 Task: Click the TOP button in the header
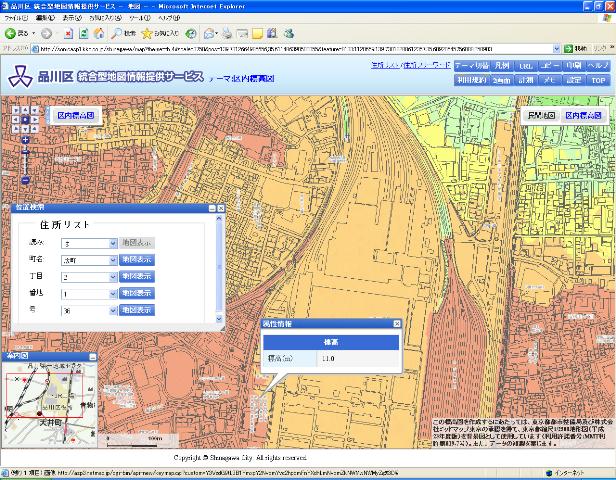(598, 80)
